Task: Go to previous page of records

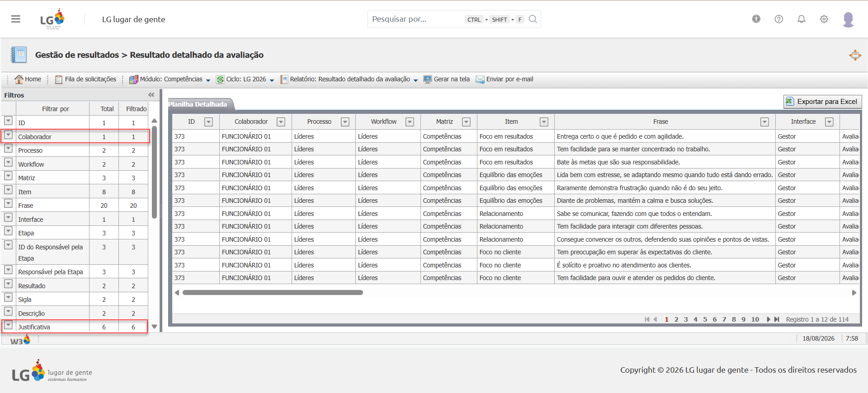Action: [x=655, y=319]
